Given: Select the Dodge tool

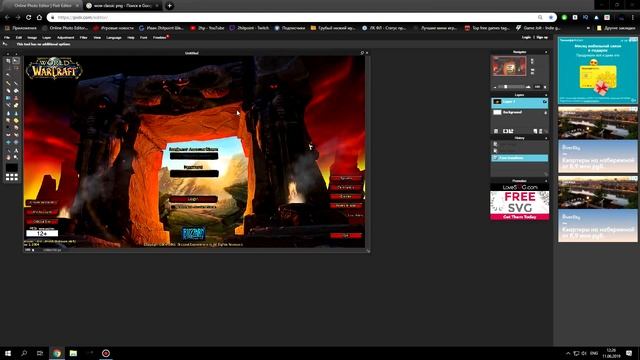Looking at the screenshot, I should 8,127.
